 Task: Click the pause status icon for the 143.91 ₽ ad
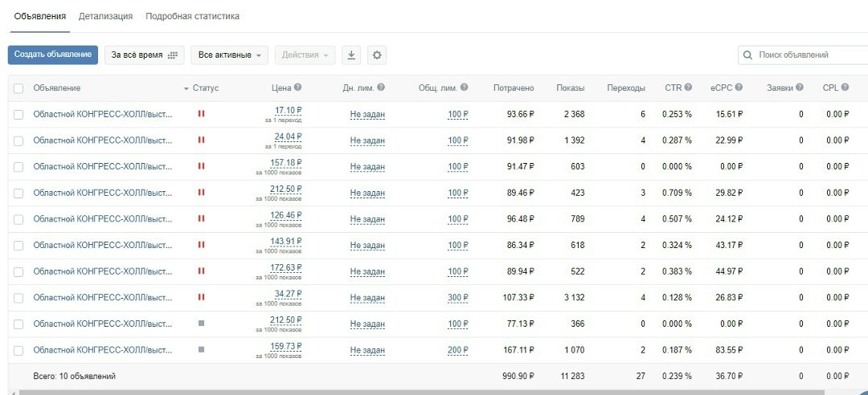point(201,245)
